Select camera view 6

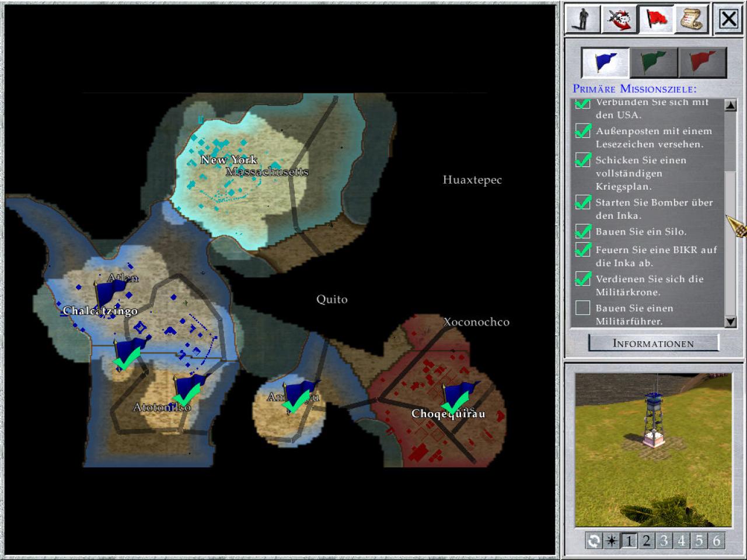[717, 541]
